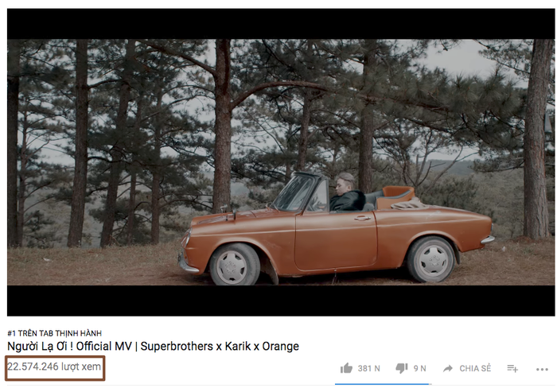Screen dimensions: 557x392
Task: Click the orange car's rear wheel
Action: click(x=431, y=259)
